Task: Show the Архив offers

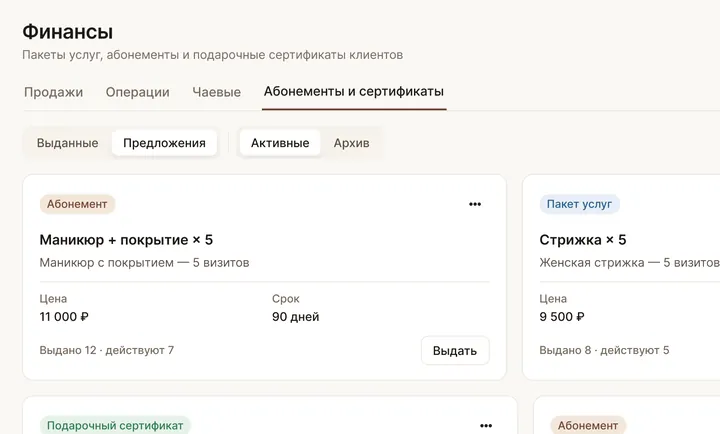Action: point(351,143)
